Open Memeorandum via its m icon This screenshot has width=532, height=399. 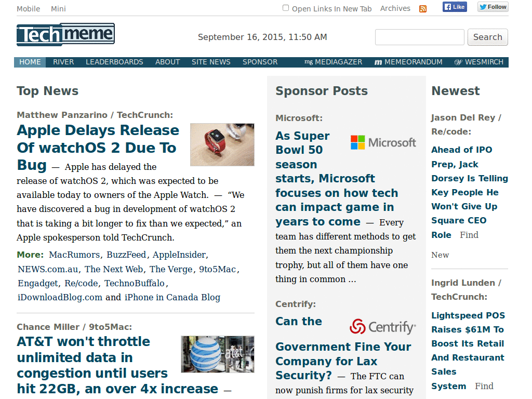tap(378, 62)
